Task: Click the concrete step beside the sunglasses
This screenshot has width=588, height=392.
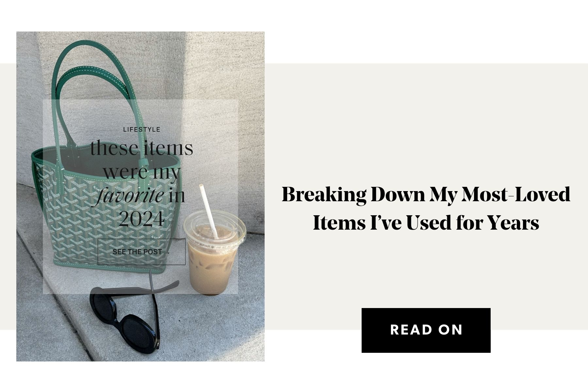Action: coord(212,330)
